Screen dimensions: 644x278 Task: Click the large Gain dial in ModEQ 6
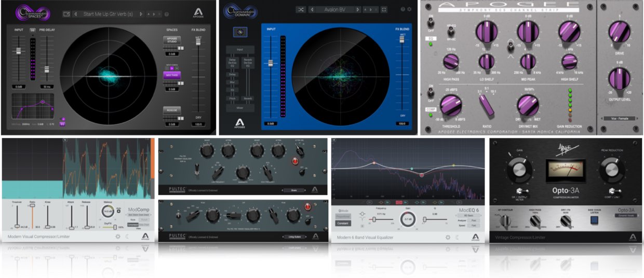[408, 220]
